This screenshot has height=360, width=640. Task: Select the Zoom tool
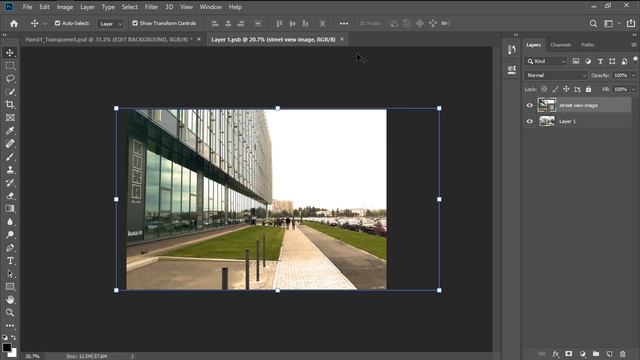(10, 313)
